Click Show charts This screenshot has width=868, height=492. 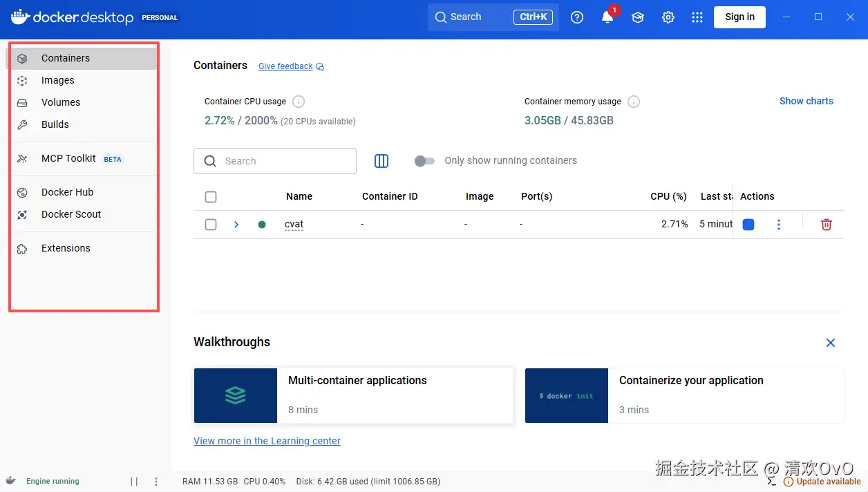click(806, 101)
